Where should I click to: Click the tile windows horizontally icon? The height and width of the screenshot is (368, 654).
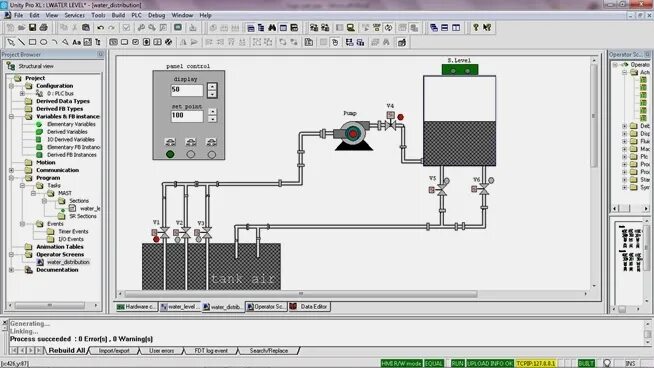click(445, 28)
